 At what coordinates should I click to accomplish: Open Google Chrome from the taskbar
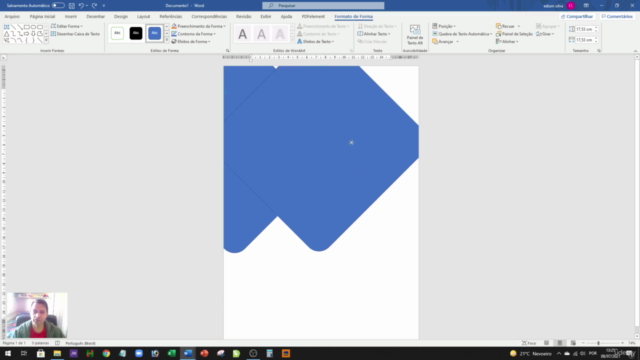106,353
